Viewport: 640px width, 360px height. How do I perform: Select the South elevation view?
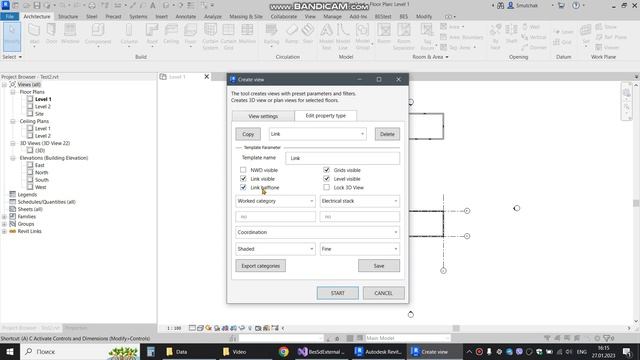click(x=42, y=180)
